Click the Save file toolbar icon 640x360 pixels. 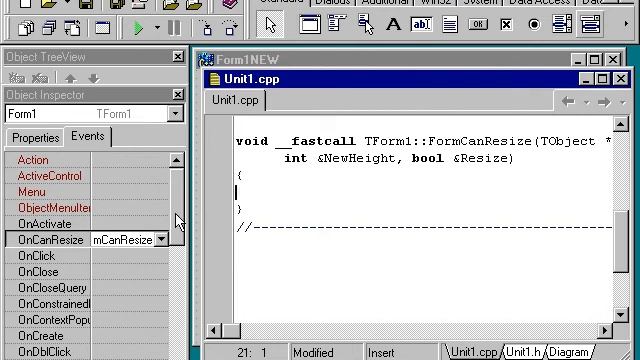point(86,4)
